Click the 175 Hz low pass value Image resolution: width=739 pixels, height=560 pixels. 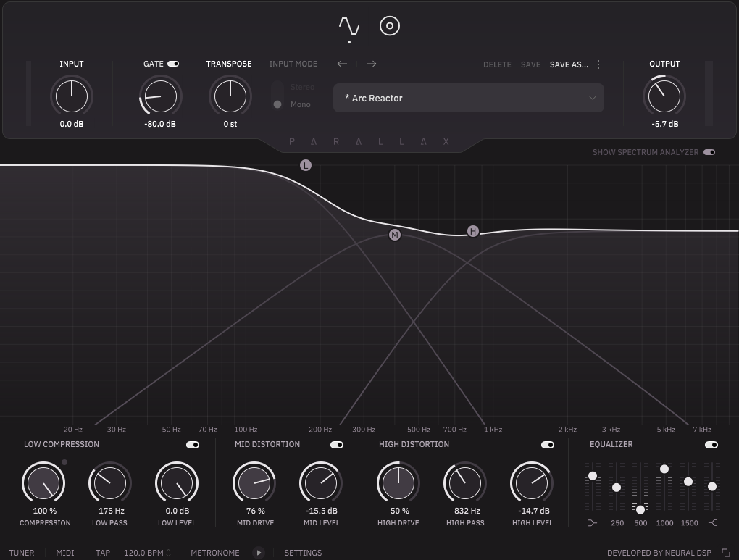(x=112, y=511)
